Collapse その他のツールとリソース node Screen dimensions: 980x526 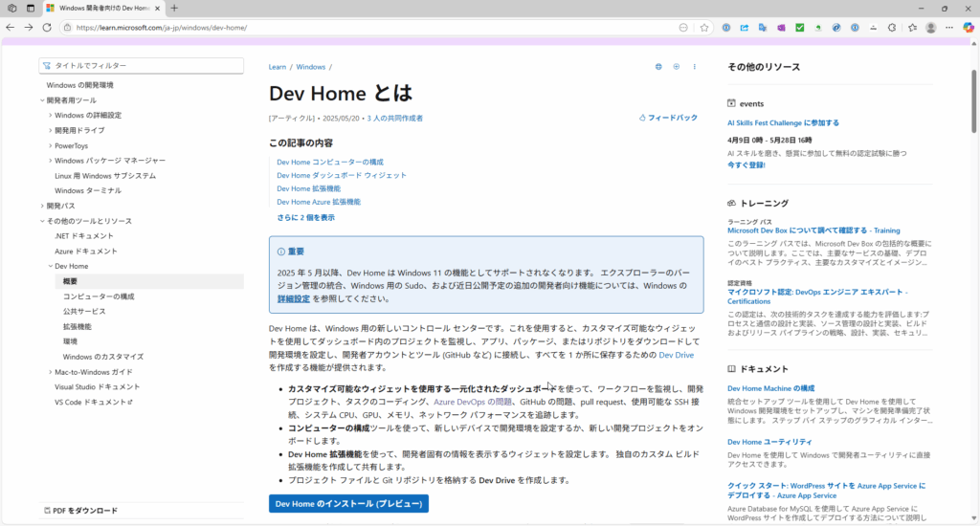tap(42, 221)
